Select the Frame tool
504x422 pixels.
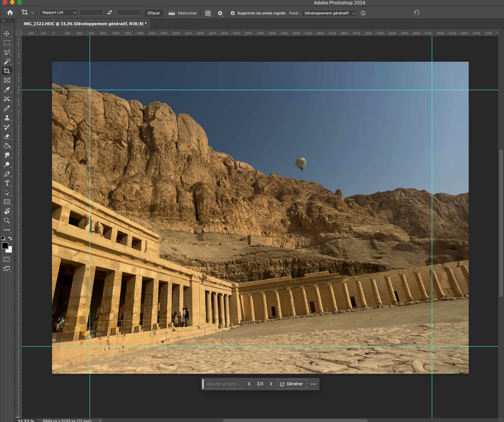[7, 80]
